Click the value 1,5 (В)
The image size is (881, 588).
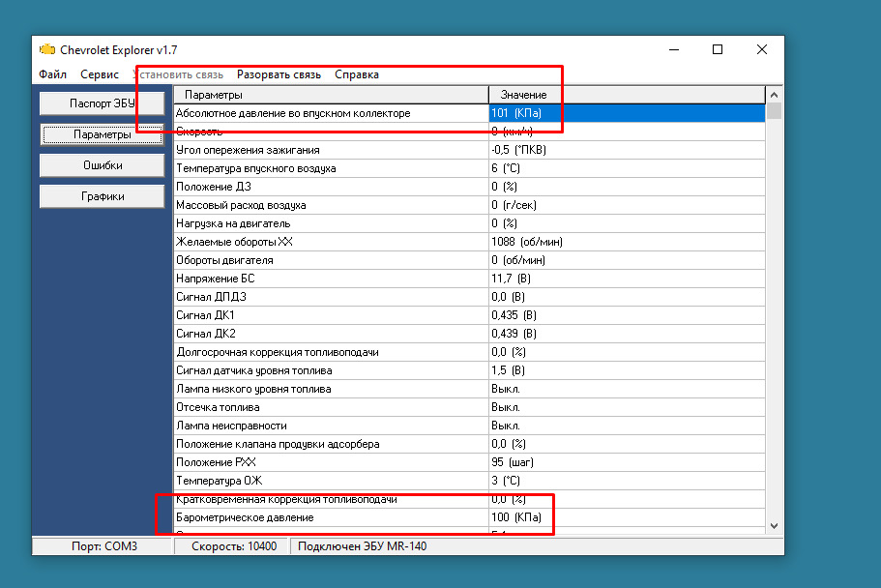click(508, 370)
